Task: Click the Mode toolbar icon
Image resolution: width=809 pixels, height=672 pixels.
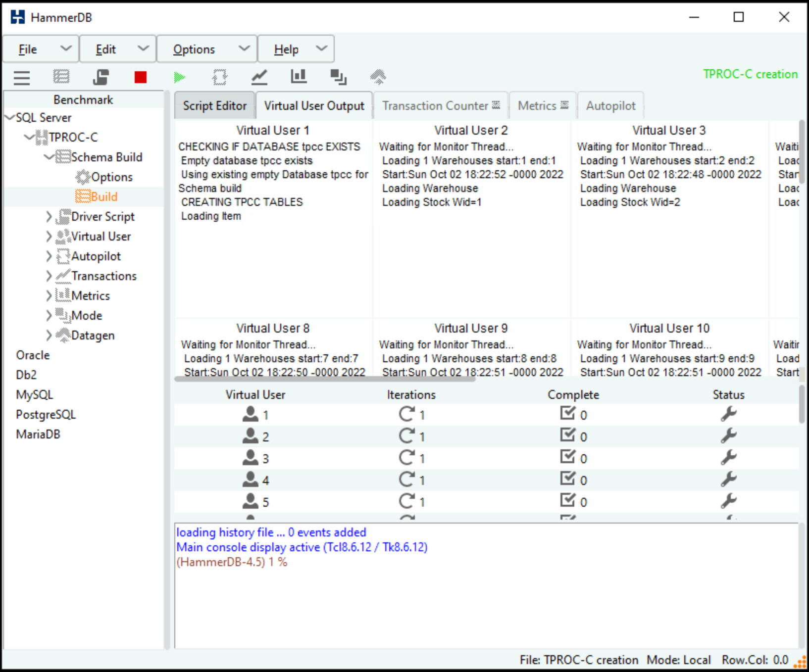Action: click(x=339, y=77)
